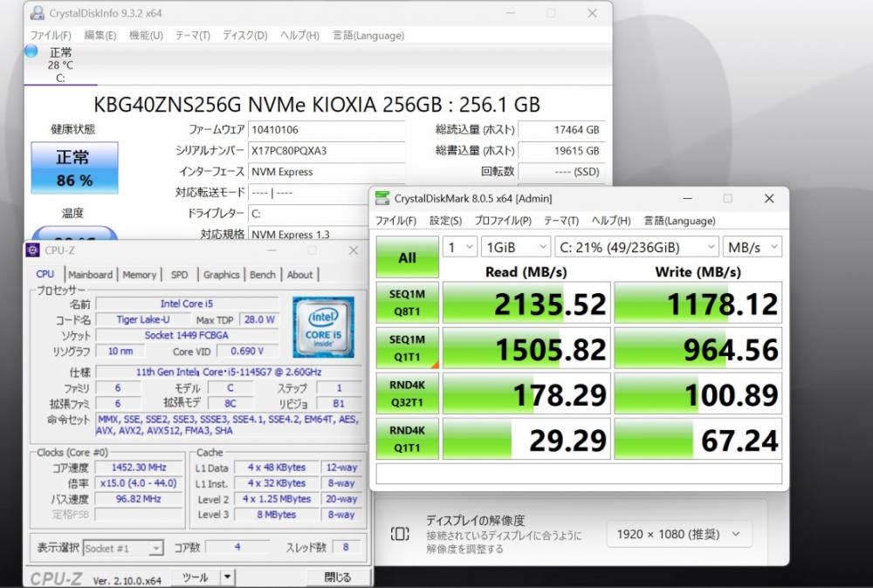Open the drive dropdown showing C: 21%
Image resolution: width=873 pixels, height=588 pixels.
coord(636,247)
